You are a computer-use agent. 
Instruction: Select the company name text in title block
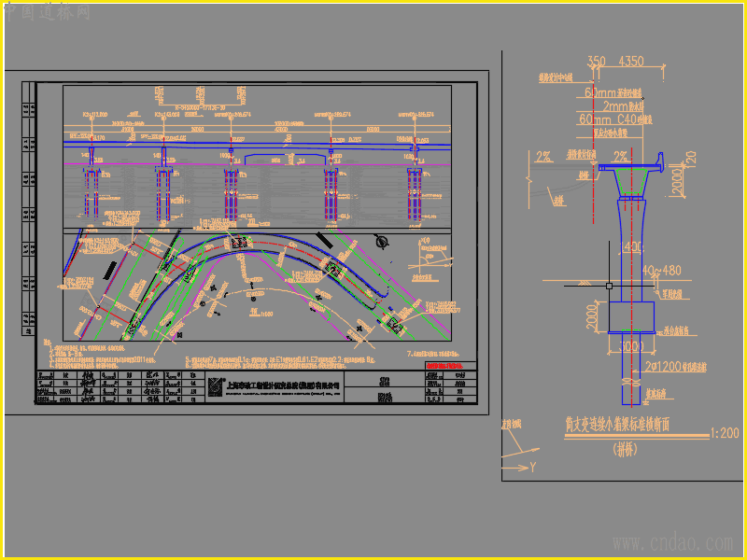point(283,385)
